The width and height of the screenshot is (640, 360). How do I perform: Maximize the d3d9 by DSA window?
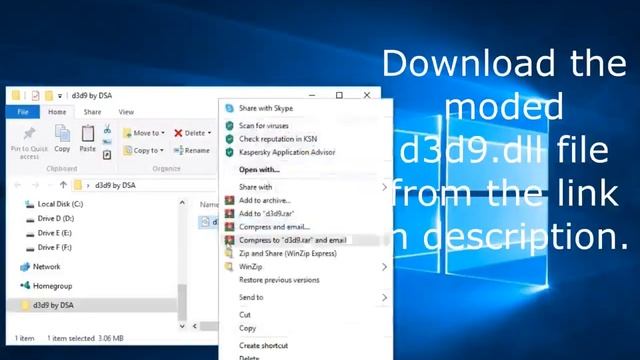[x=339, y=95]
